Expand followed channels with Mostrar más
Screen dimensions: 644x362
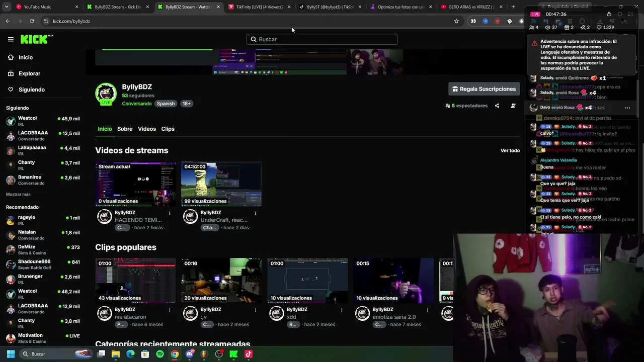(x=18, y=194)
